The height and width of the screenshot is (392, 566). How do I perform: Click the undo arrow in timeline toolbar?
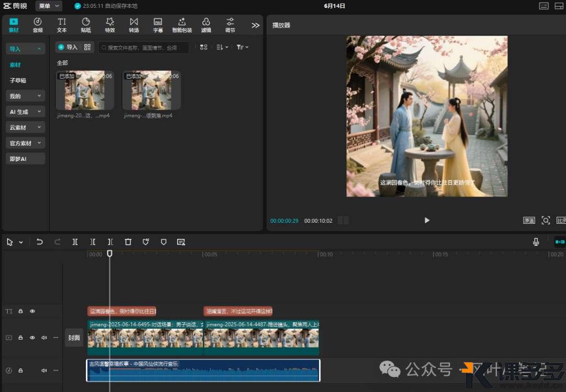pyautogui.click(x=40, y=242)
